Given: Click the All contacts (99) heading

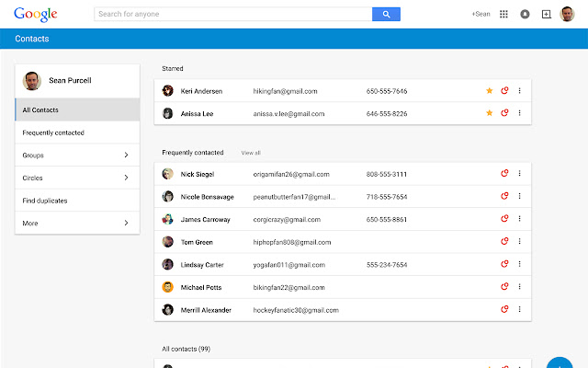Looking at the screenshot, I should pyautogui.click(x=186, y=349).
